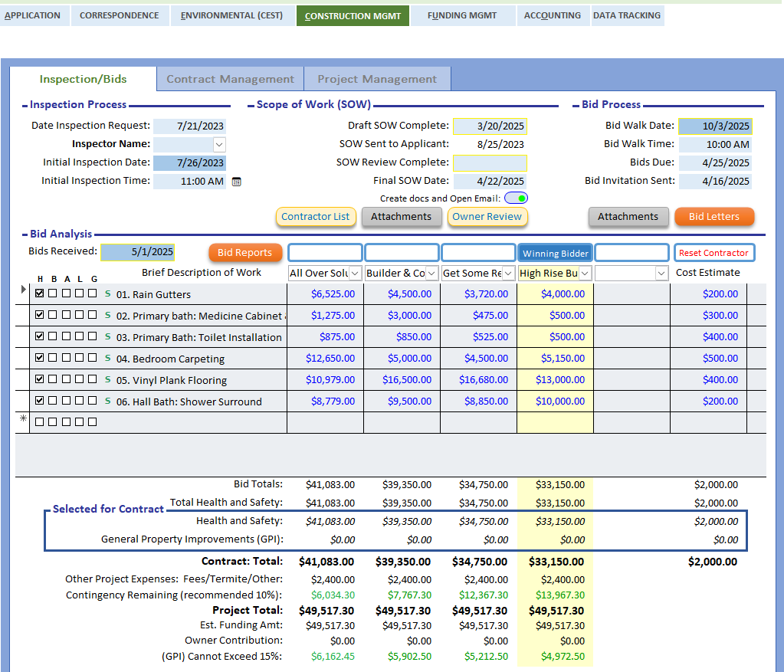Select the $6,525.00 Rain Gutters bid cell

click(326, 294)
